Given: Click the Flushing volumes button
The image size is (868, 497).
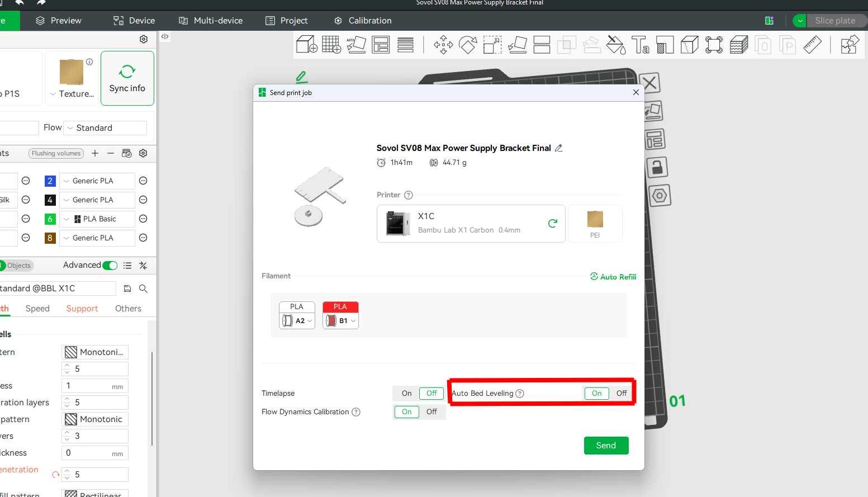Looking at the screenshot, I should point(56,153).
